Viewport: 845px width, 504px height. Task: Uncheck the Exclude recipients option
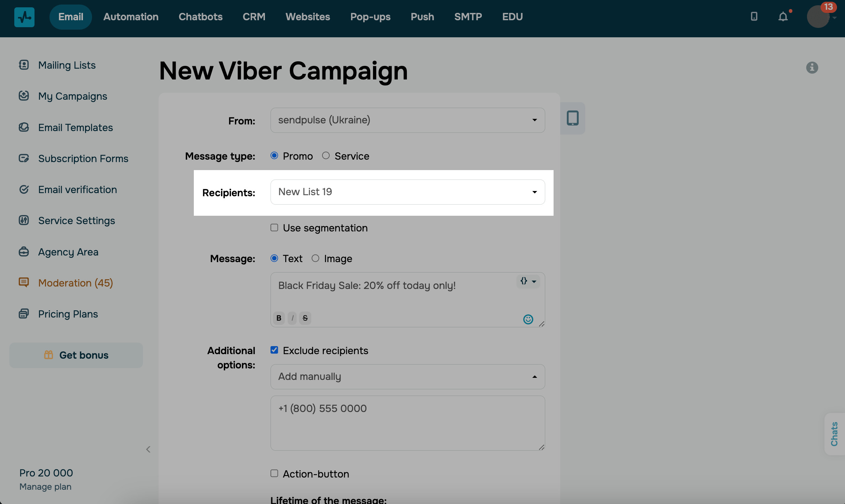(x=274, y=350)
